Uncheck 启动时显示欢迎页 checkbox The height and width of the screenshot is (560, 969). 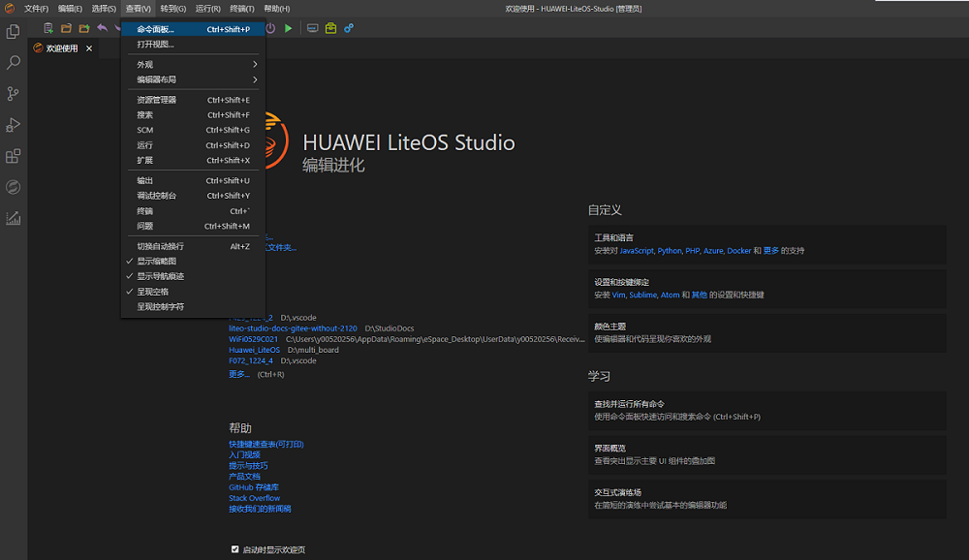coord(234,549)
